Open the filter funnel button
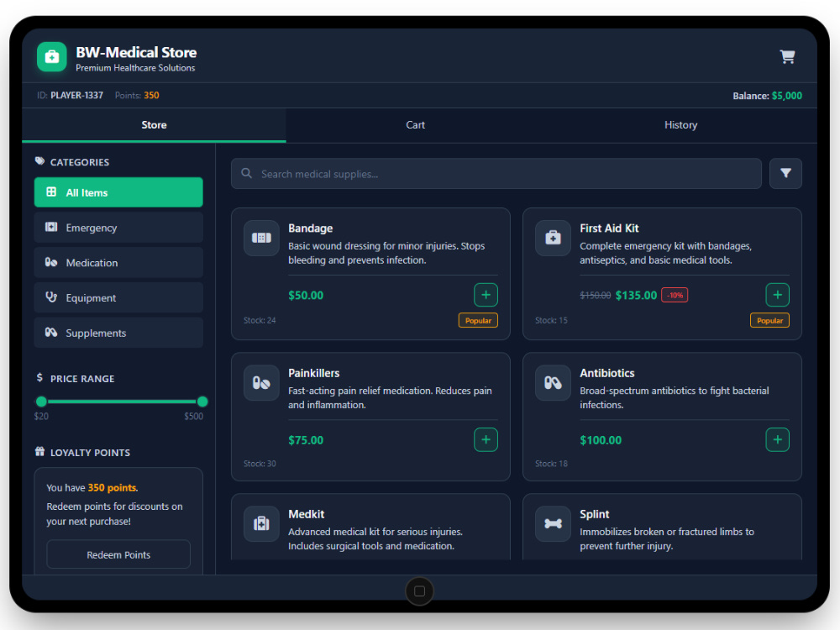This screenshot has width=840, height=630. tap(785, 173)
